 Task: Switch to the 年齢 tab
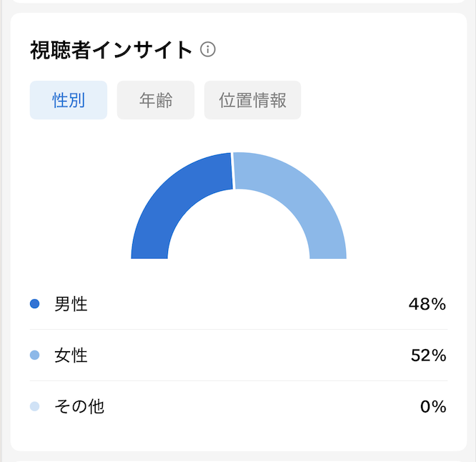pyautogui.click(x=156, y=100)
